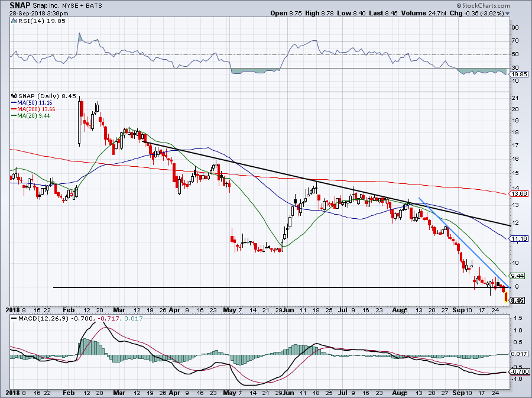The height and width of the screenshot is (398, 532).
Task: Click the 13.66 MA200 price tag on axis
Action: [520, 193]
